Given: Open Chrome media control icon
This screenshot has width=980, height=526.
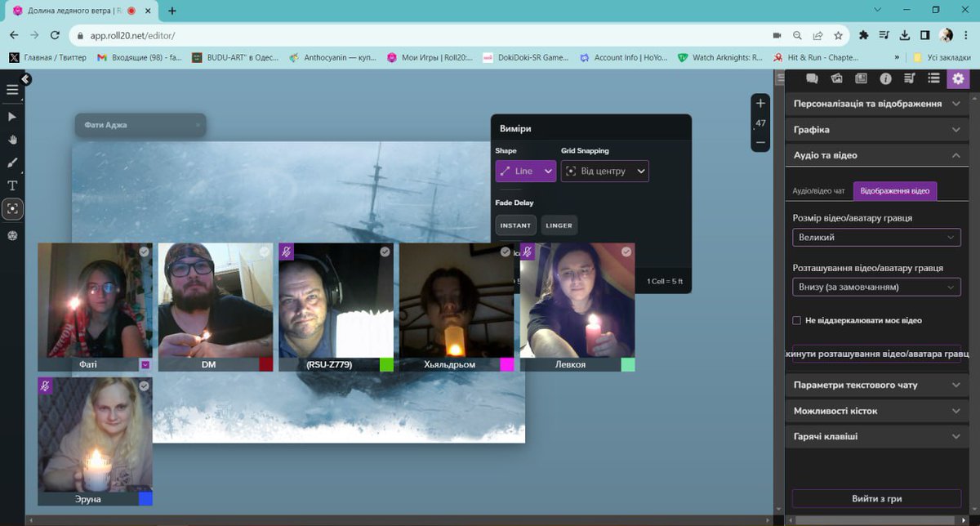Looking at the screenshot, I should [x=884, y=35].
